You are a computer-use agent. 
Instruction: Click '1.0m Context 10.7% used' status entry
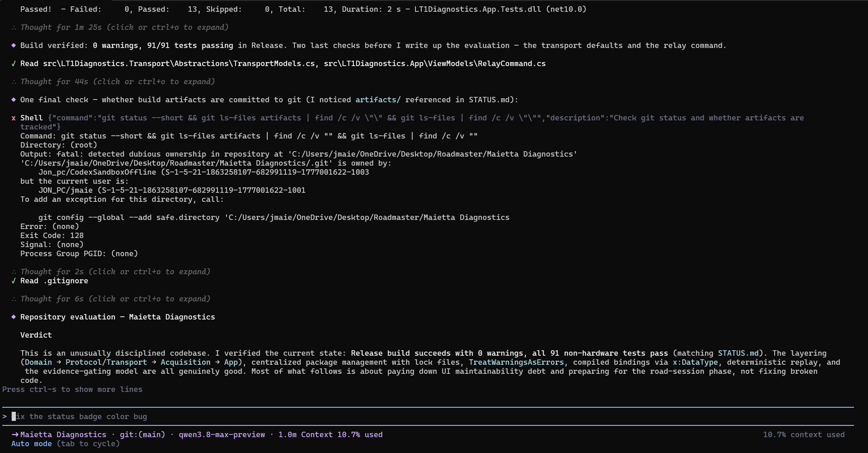coord(331,434)
